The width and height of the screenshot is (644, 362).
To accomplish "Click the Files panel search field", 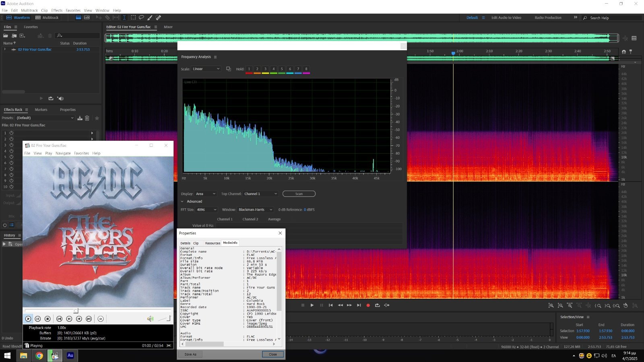I will point(77,36).
